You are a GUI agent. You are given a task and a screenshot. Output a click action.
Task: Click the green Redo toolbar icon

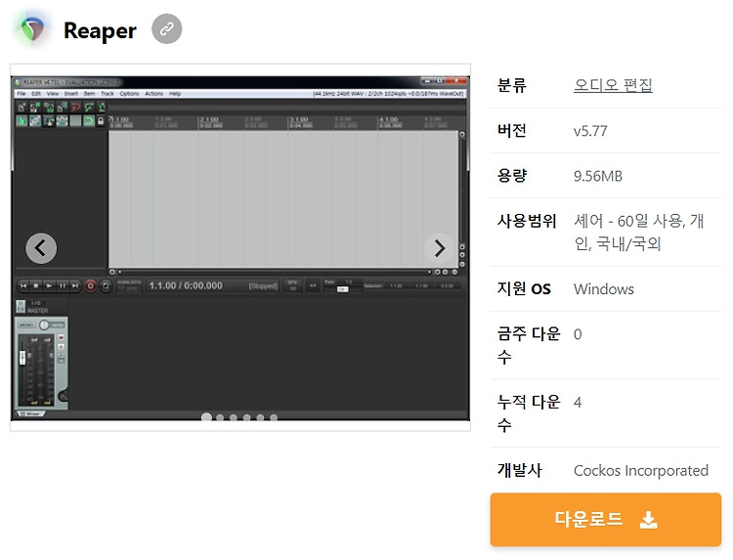coord(89,108)
